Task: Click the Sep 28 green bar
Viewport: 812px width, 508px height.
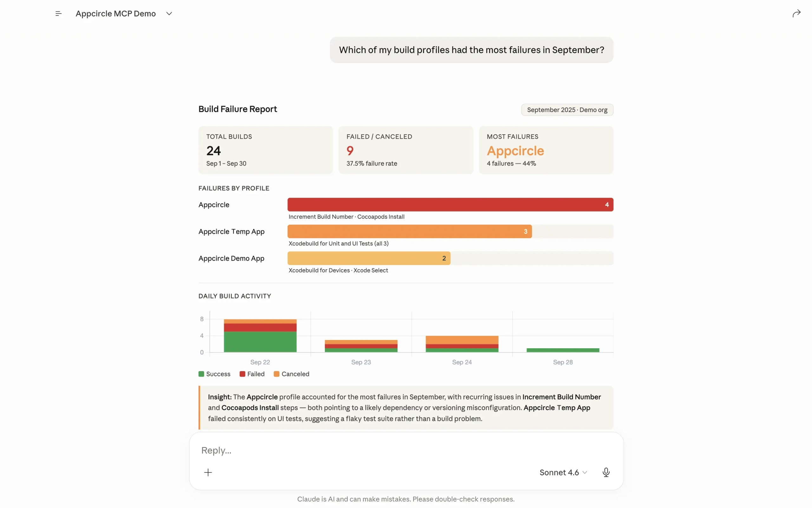Action: [563, 350]
